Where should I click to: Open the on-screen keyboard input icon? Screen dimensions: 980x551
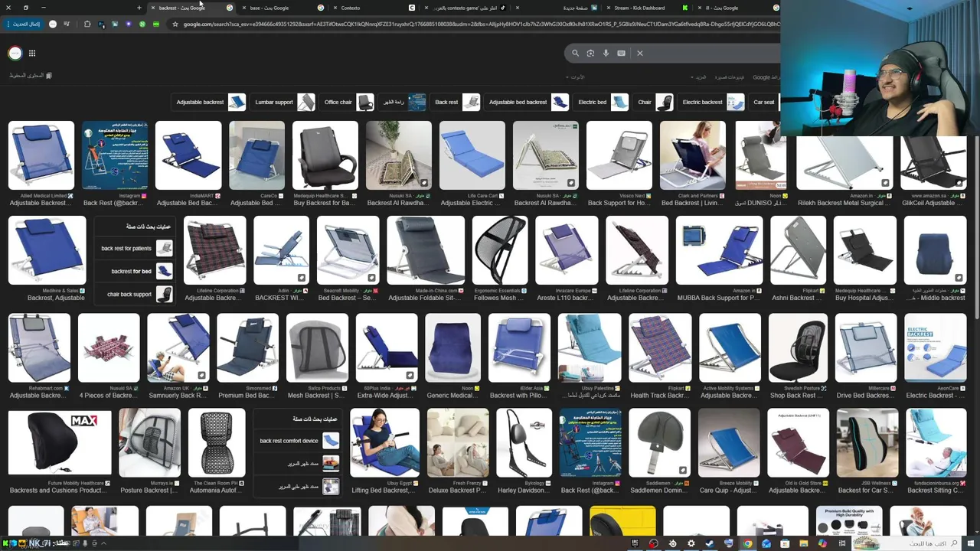pyautogui.click(x=621, y=54)
